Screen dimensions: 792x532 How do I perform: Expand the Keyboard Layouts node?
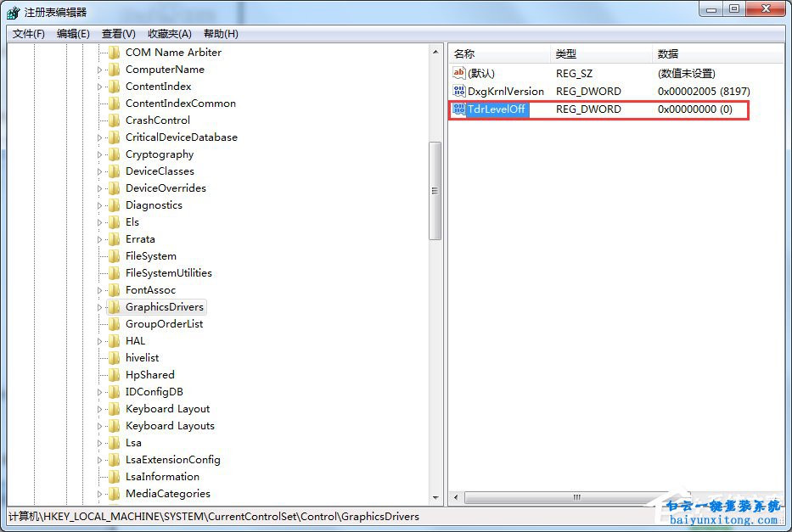click(99, 425)
